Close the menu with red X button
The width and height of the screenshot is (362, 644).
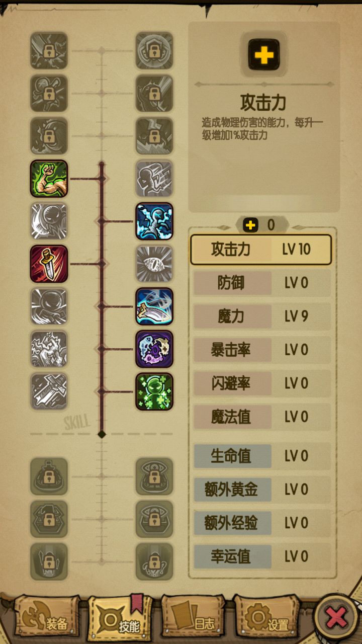336,617
